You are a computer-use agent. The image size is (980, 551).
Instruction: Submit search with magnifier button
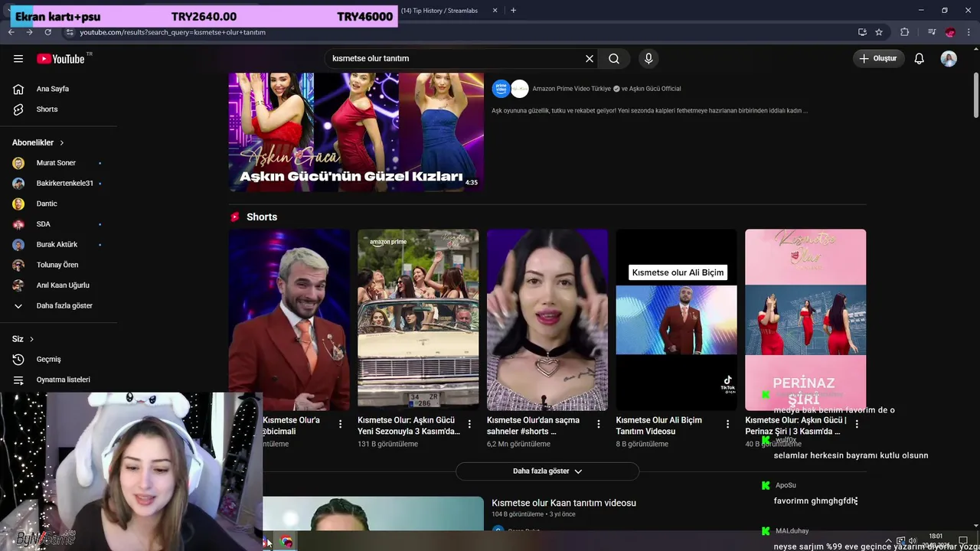614,58
